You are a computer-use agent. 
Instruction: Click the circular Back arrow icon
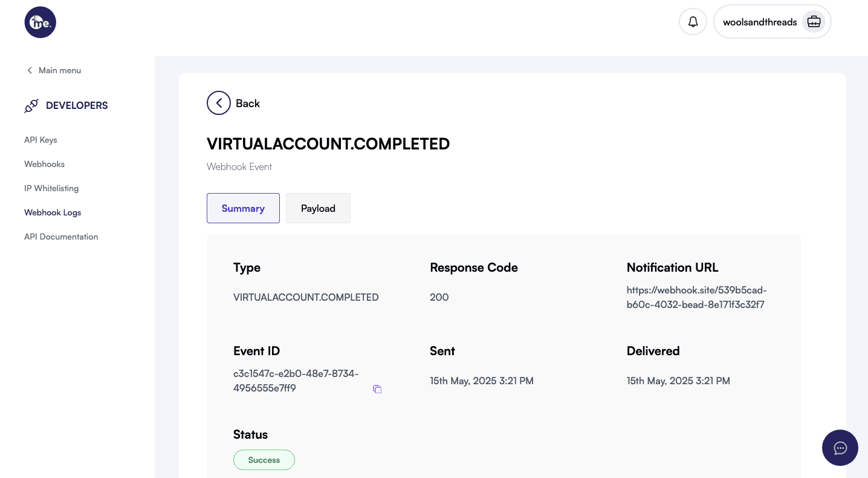coord(219,103)
